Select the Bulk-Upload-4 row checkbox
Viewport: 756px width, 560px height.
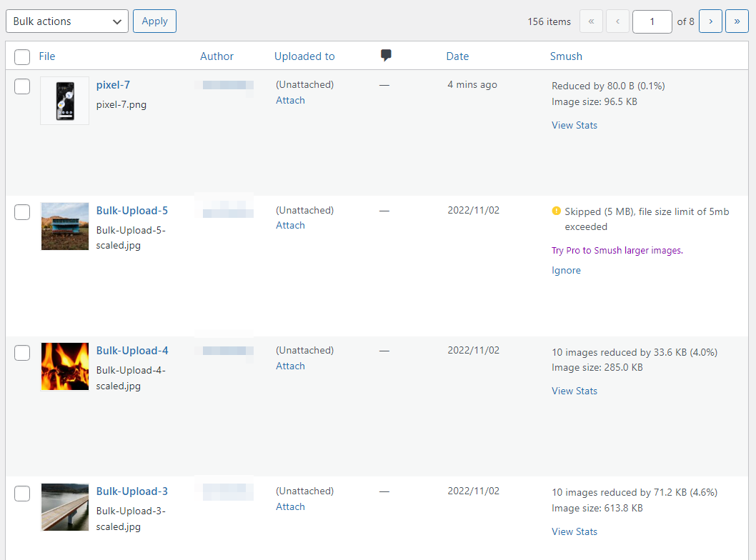[x=22, y=352]
